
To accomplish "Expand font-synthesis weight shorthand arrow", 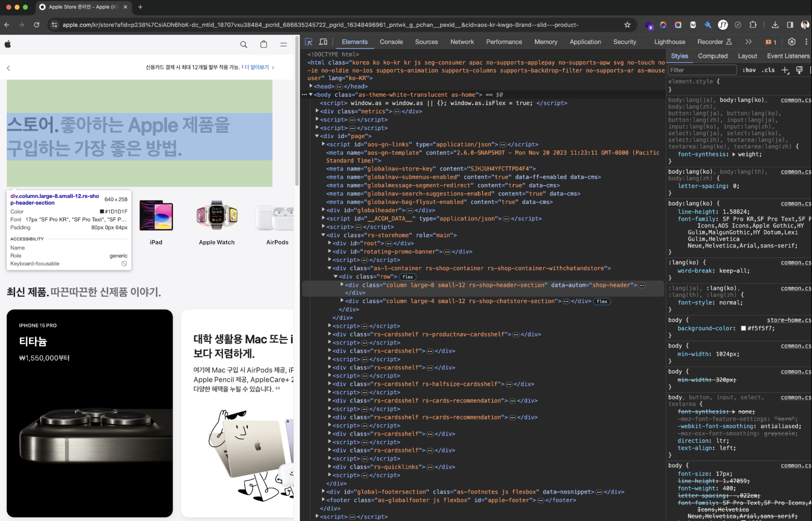I will coord(733,154).
